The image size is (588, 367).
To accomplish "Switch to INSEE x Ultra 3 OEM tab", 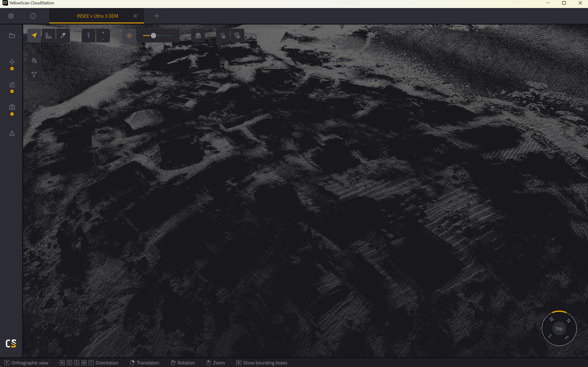I will pos(97,16).
